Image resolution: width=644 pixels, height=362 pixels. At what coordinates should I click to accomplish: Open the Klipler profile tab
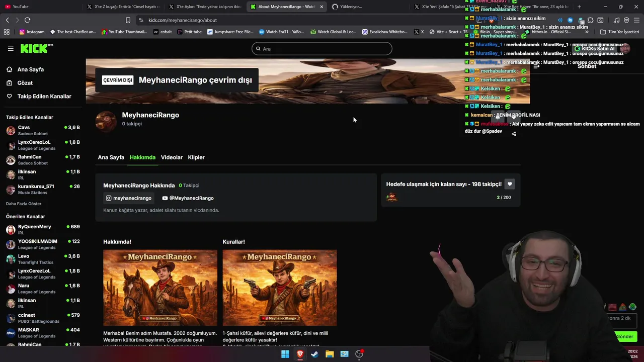(196, 157)
